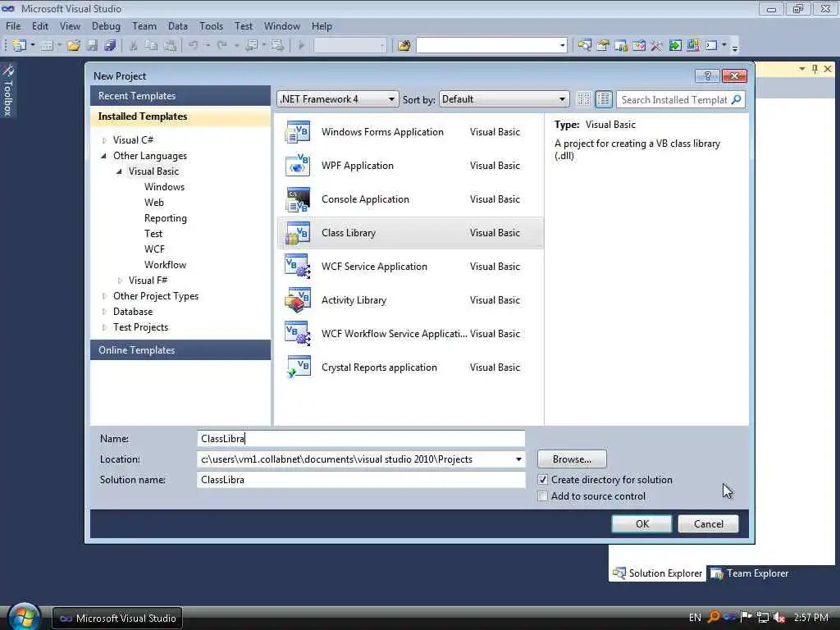Image resolution: width=840 pixels, height=630 pixels.
Task: Select the Activity Library template
Action: click(410, 300)
